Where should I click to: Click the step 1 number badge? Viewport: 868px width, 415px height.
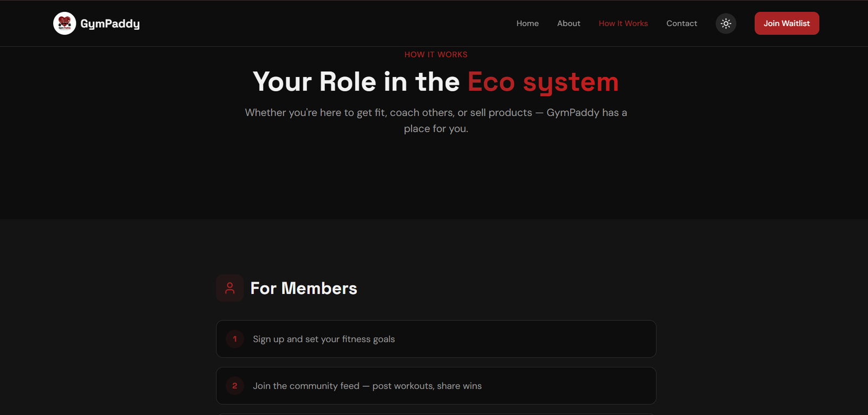tap(235, 339)
